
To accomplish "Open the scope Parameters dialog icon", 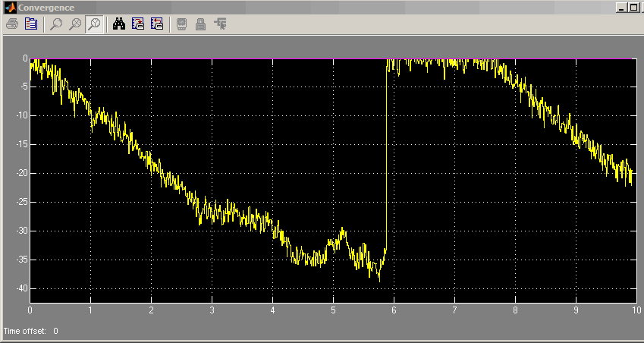I will pos(31,24).
